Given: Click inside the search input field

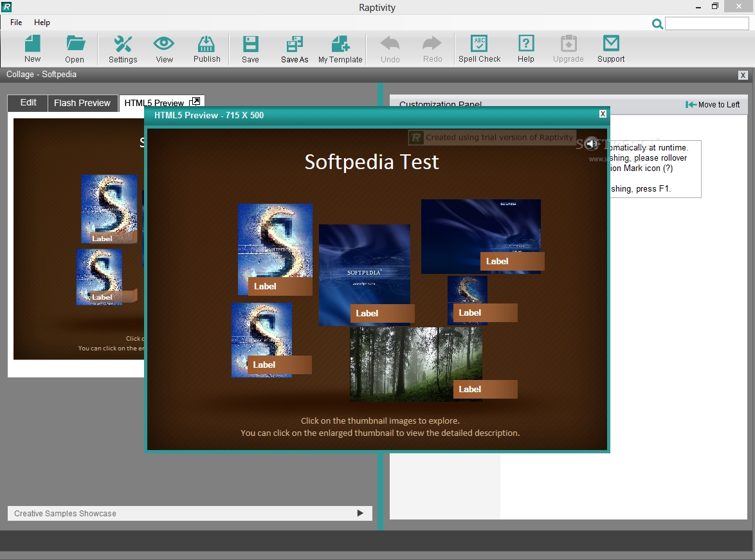Looking at the screenshot, I should point(707,24).
